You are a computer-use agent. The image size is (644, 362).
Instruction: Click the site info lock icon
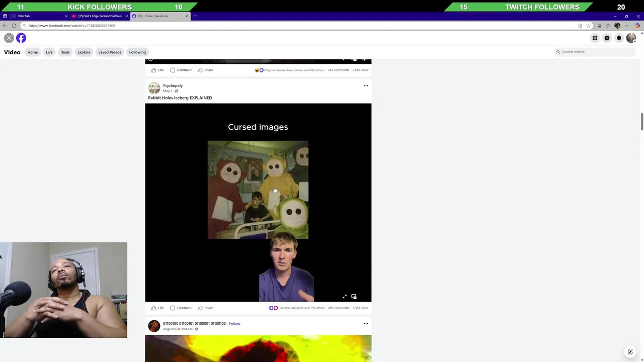click(24, 26)
